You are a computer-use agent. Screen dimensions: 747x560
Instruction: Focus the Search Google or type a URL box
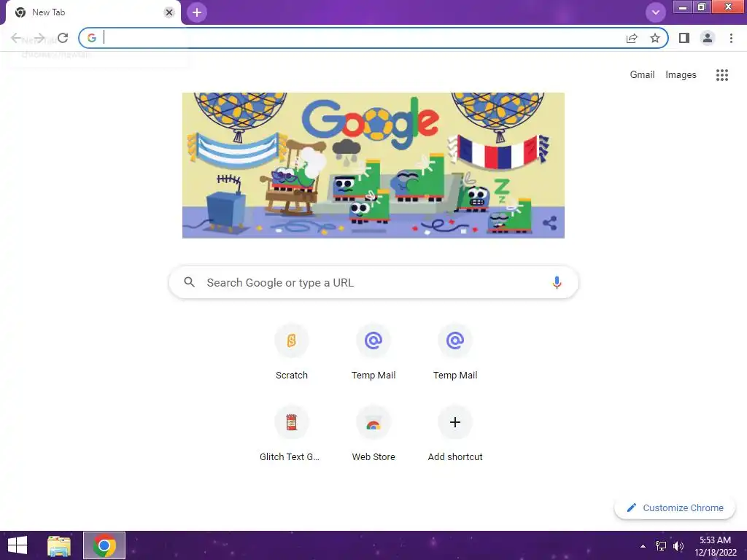click(x=373, y=282)
